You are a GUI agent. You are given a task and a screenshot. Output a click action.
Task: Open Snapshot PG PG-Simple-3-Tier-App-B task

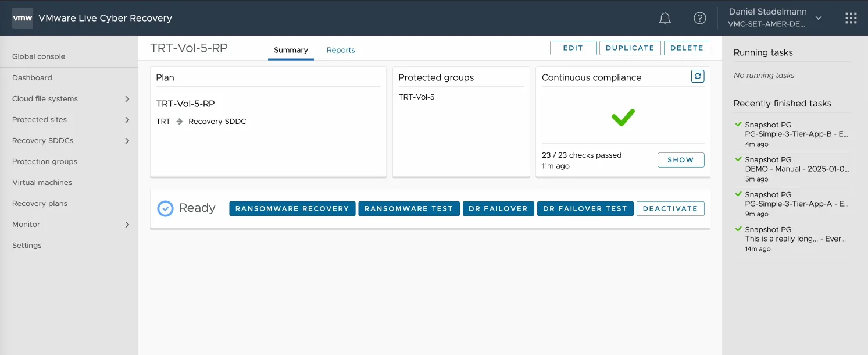point(792,134)
